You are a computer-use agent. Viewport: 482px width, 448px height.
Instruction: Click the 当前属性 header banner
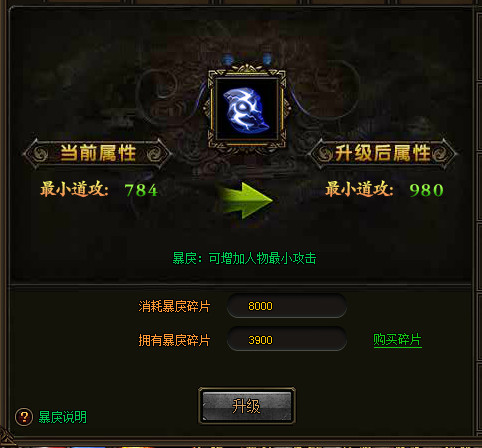(x=97, y=154)
